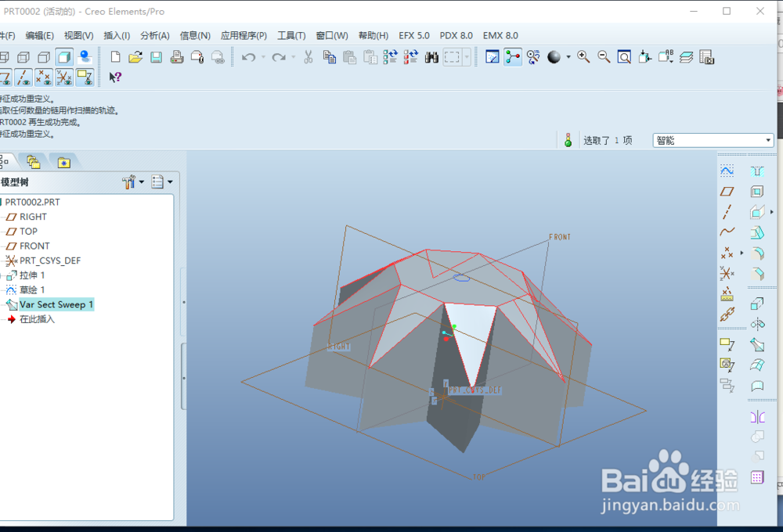Zoom in with the plus magnifier

[583, 57]
